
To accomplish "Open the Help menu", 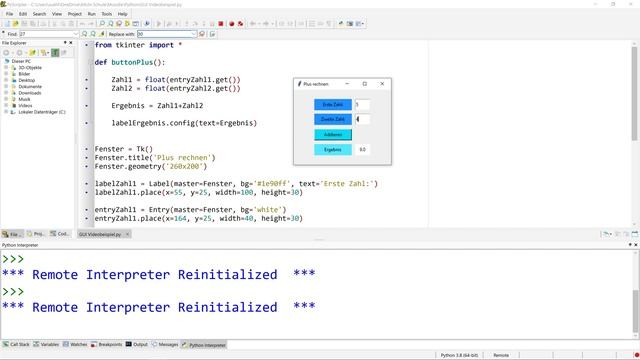I will pyautogui.click(x=122, y=14).
